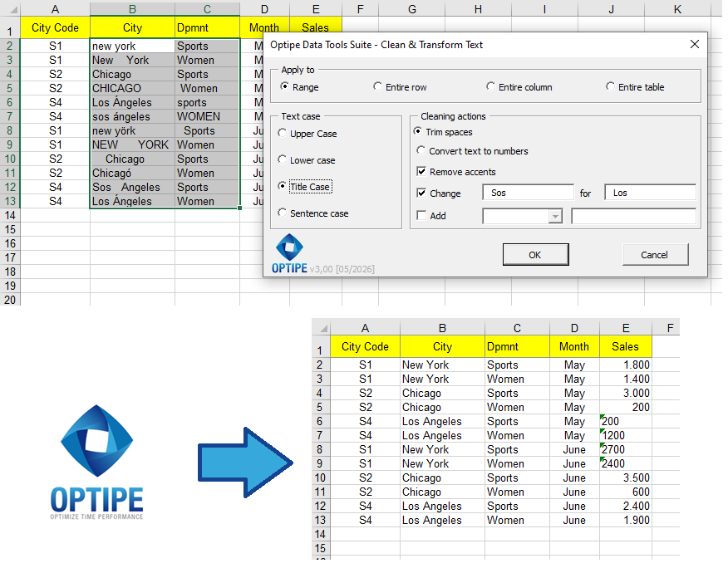Select column E header in the result sheet
The image size is (728, 568).
(x=626, y=328)
